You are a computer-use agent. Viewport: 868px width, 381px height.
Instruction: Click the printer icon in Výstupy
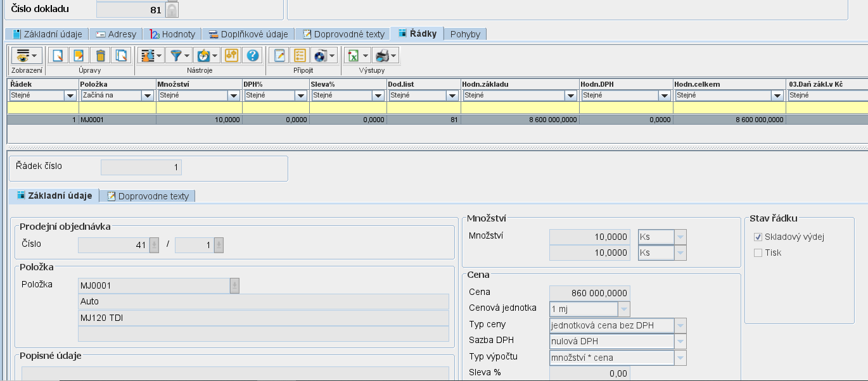coord(381,56)
